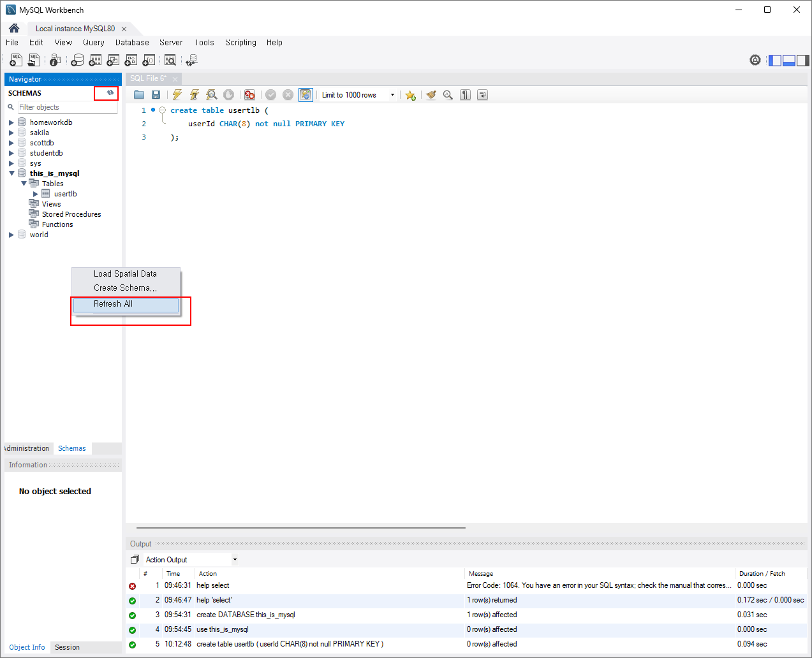Reconnect to DBMS toolbar icon
The width and height of the screenshot is (812, 658).
(191, 60)
